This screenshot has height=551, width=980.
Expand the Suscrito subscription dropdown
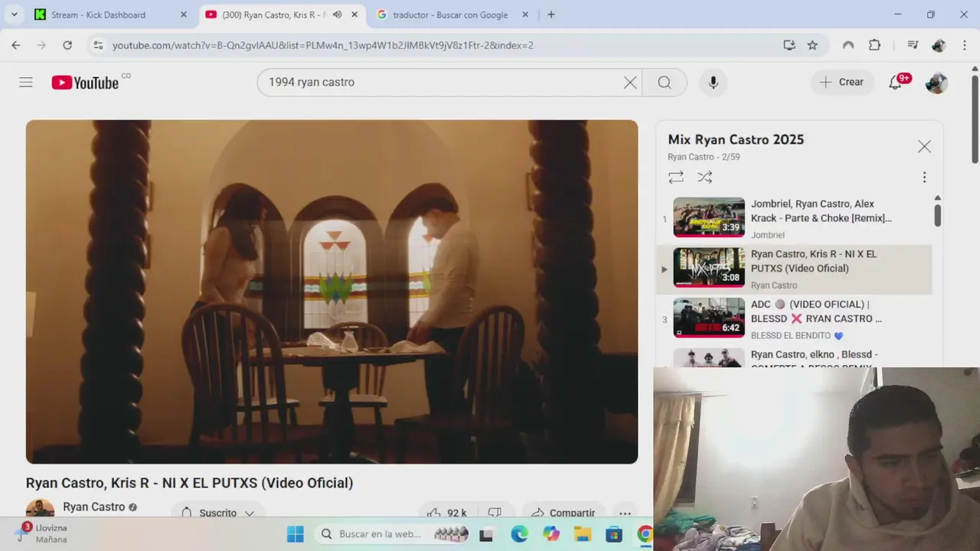coord(217,513)
